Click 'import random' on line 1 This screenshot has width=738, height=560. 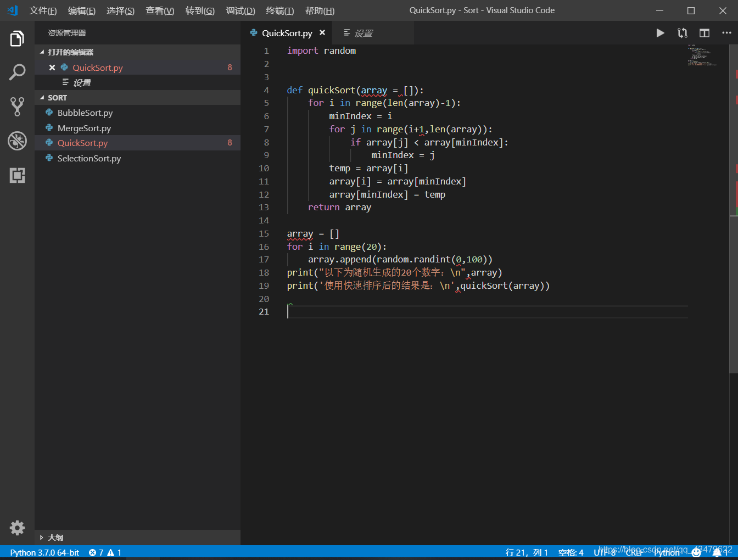(x=321, y=51)
